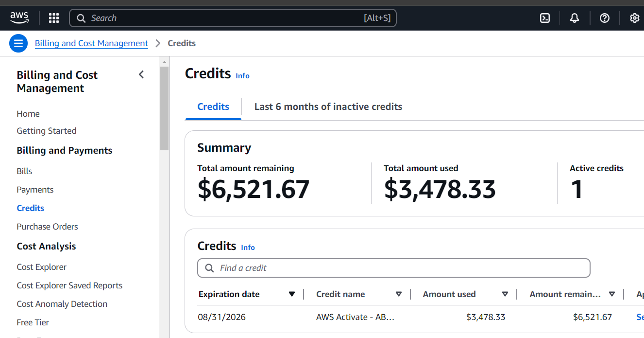This screenshot has height=338, width=644.
Task: Click the $3,478.33 table cell
Action: [486, 317]
